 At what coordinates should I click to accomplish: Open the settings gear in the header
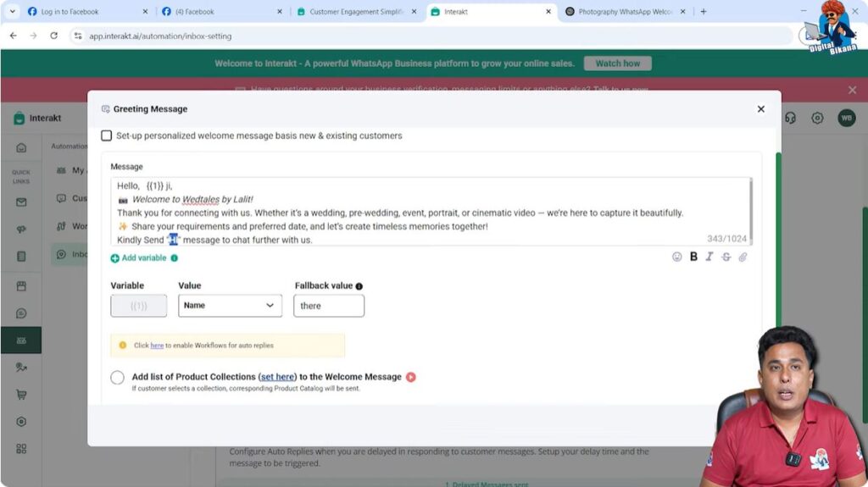coord(817,118)
